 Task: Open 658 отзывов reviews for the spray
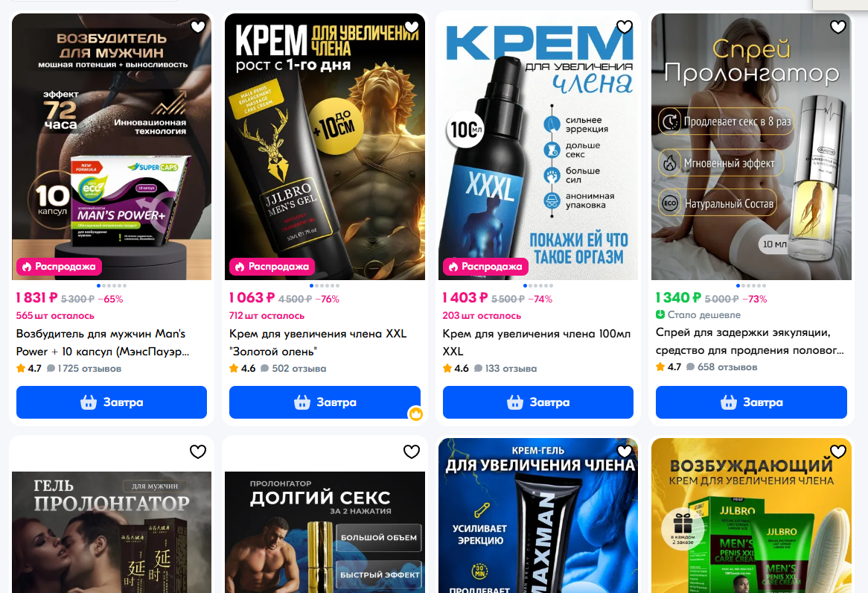click(x=722, y=367)
